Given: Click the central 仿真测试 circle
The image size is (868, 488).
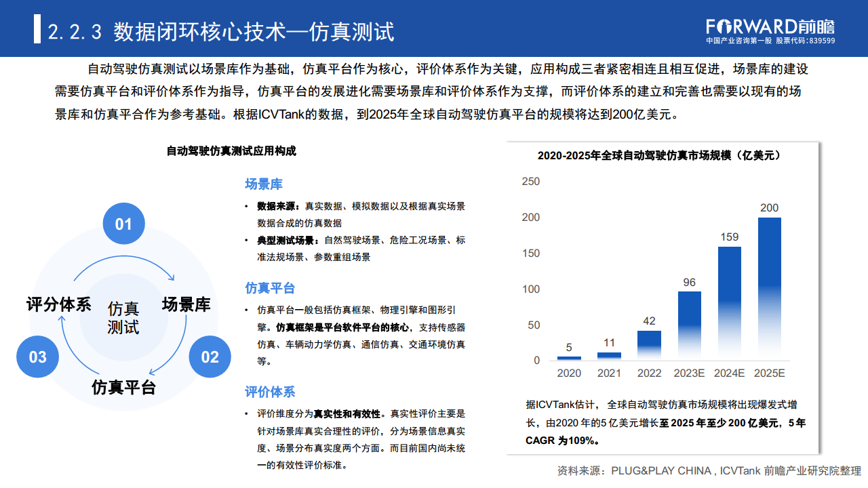Looking at the screenshot, I should (x=124, y=317).
